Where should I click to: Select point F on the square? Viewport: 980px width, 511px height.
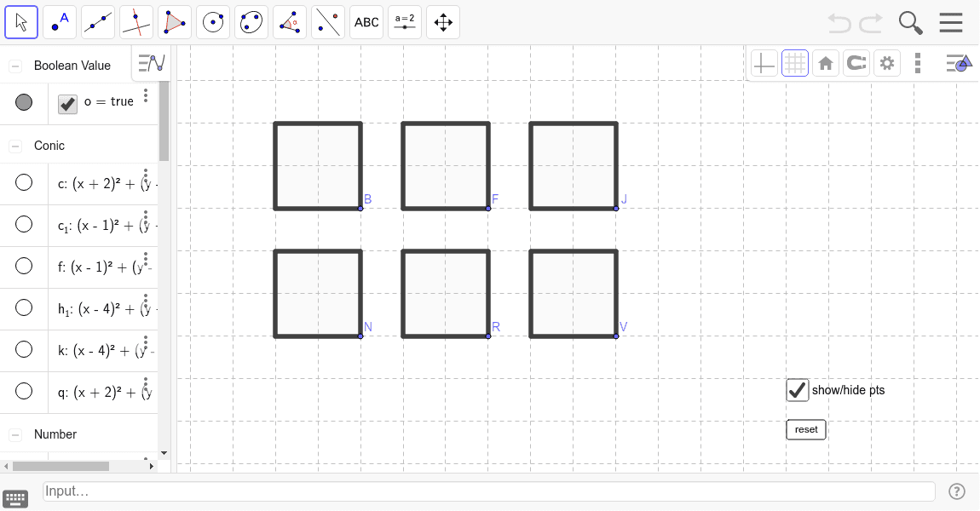click(x=488, y=209)
